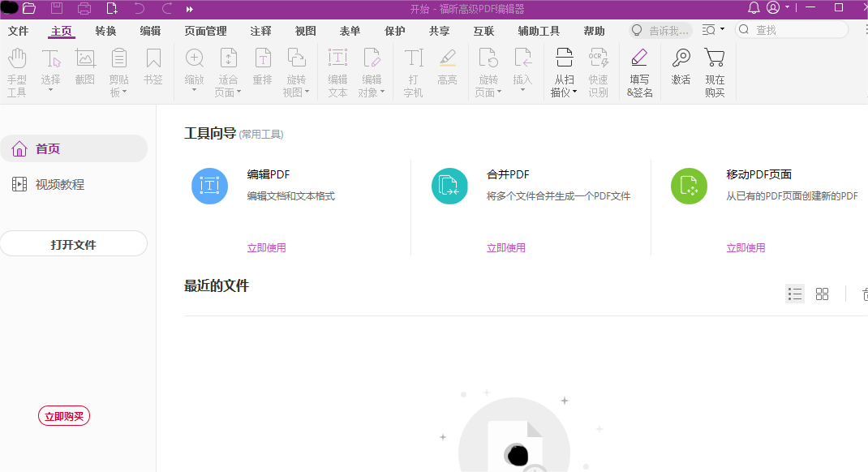Switch recent files to list view
The height and width of the screenshot is (472, 868).
(794, 294)
